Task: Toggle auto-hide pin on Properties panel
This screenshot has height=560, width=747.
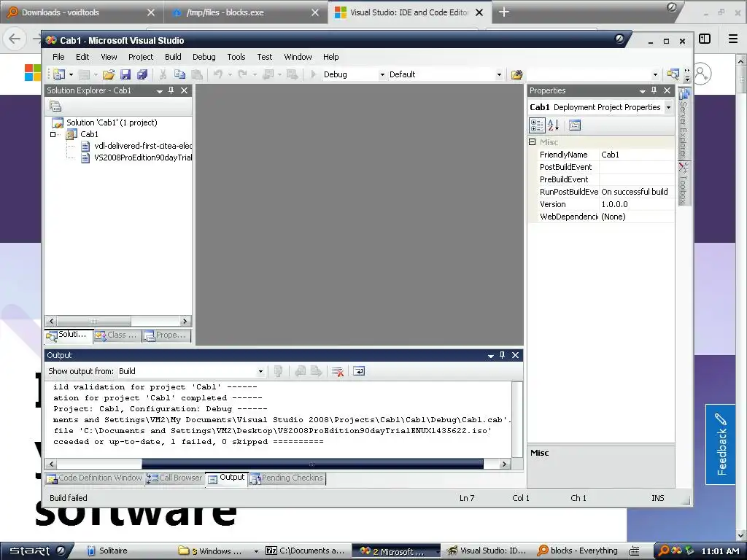Action: click(654, 90)
